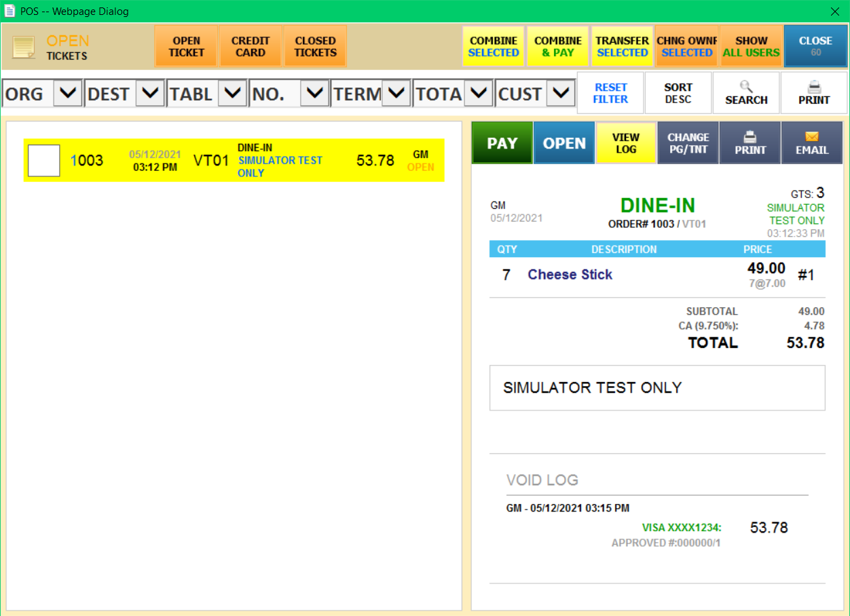This screenshot has height=616, width=850.
Task: Toggle Sort Desc ordering
Action: point(678,93)
